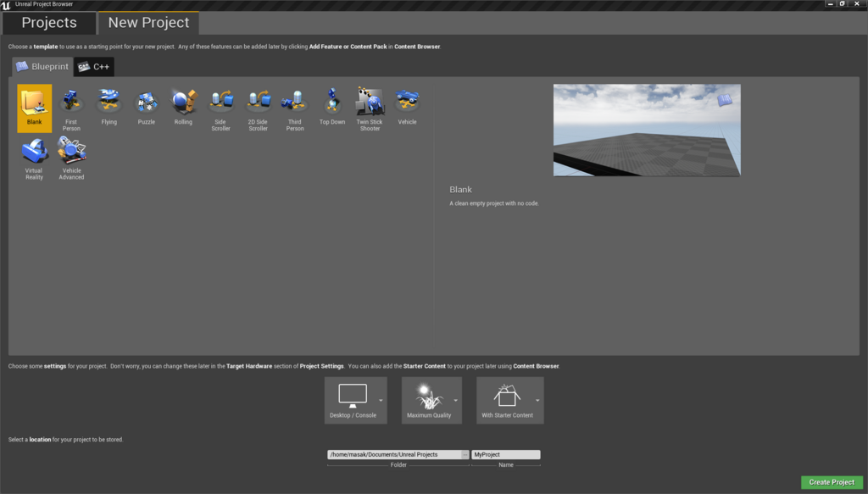The image size is (868, 494).
Task: Switch to Blueprint template tab
Action: (42, 66)
